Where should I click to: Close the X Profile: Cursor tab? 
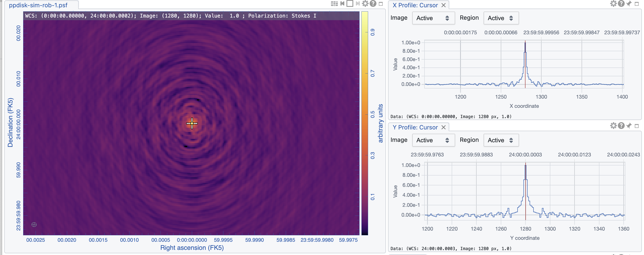(444, 5)
